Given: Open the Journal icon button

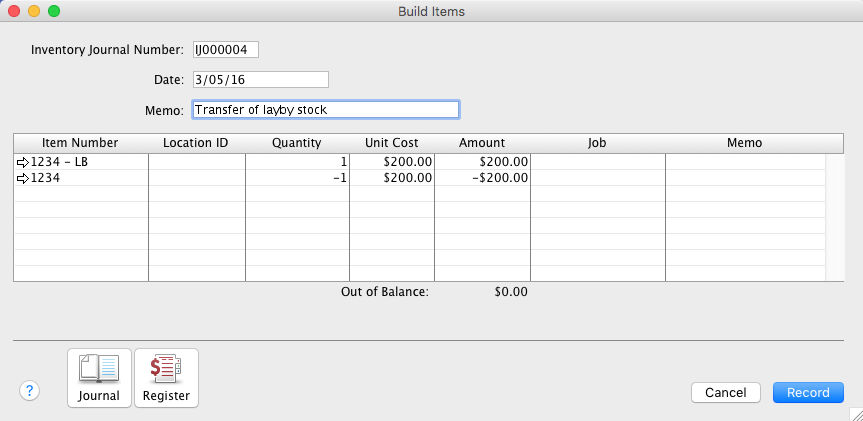Looking at the screenshot, I should [x=99, y=378].
